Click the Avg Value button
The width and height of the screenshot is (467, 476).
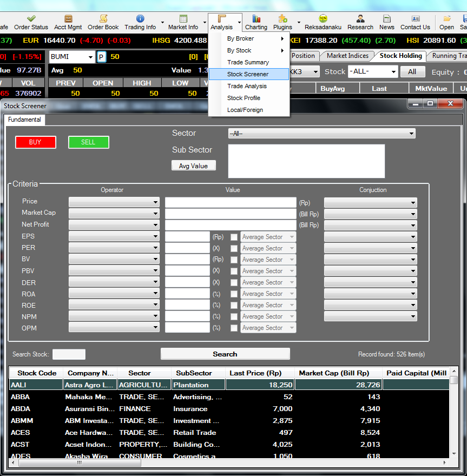[x=193, y=166]
